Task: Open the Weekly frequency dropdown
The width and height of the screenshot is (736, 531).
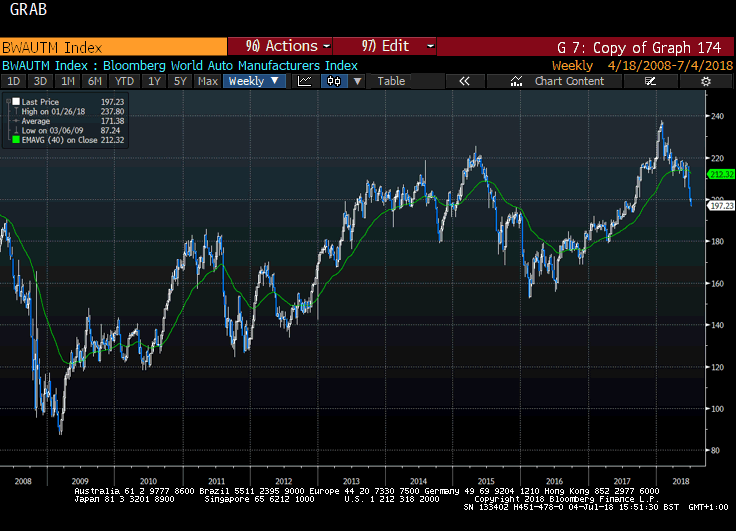Action: (254, 81)
